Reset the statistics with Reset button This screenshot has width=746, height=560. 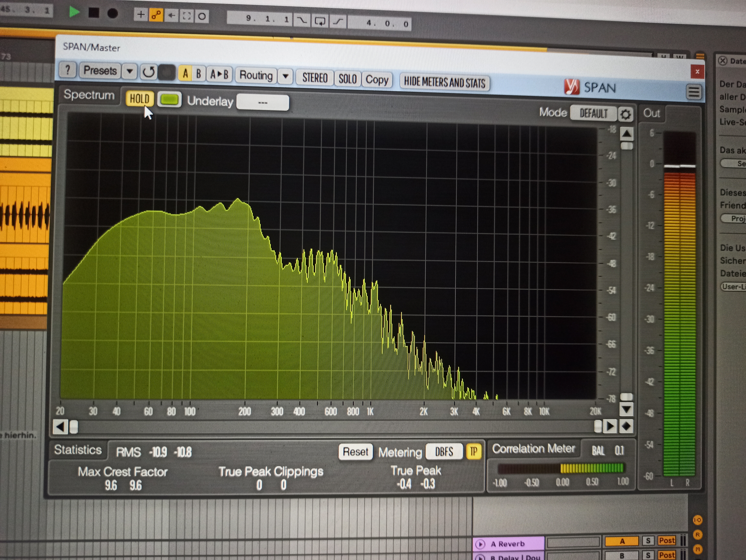pyautogui.click(x=355, y=451)
